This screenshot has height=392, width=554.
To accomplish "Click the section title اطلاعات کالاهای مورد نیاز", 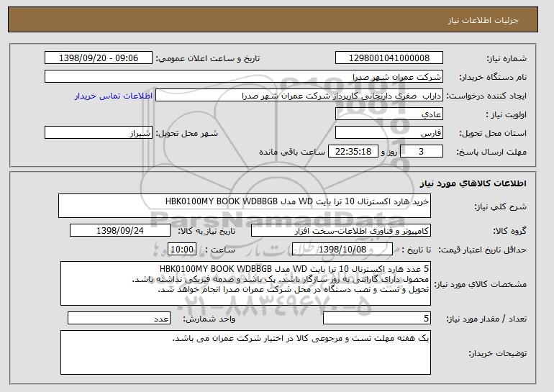I will [473, 183].
